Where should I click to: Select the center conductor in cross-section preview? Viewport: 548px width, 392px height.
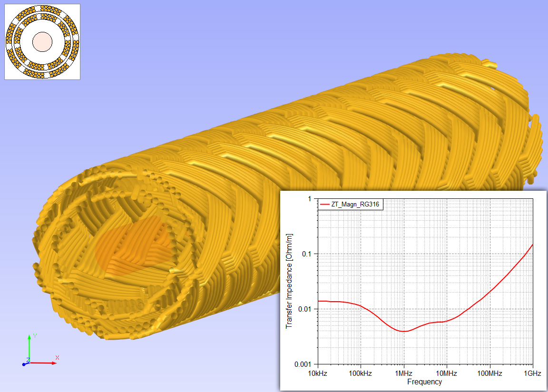tap(42, 42)
